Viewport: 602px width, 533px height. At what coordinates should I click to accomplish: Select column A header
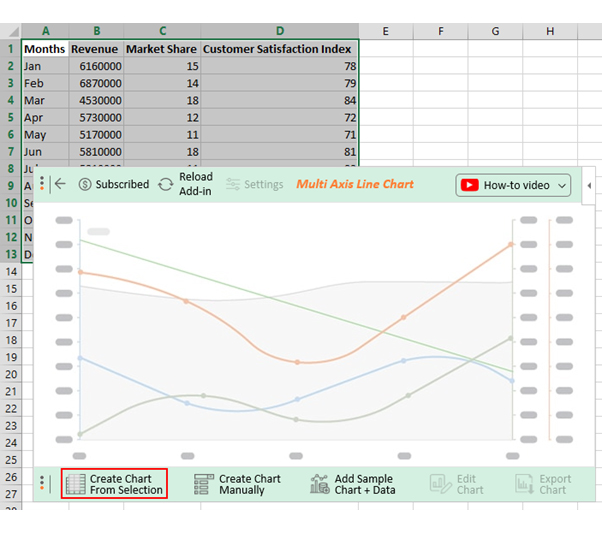click(45, 31)
